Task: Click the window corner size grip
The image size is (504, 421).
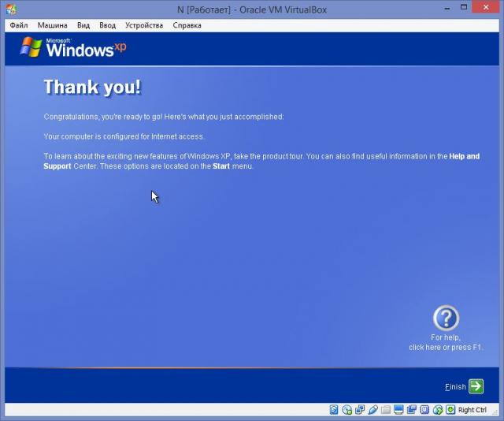Action: click(x=495, y=412)
